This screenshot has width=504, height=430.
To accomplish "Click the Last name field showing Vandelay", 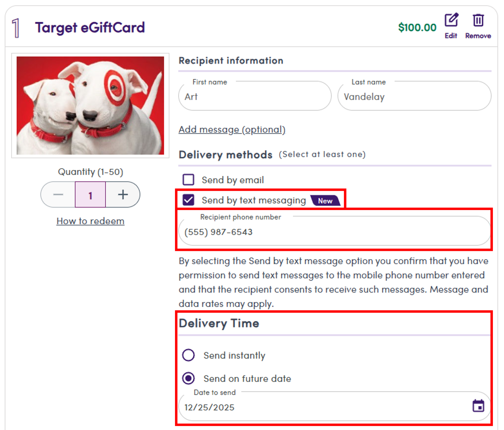I will point(414,97).
